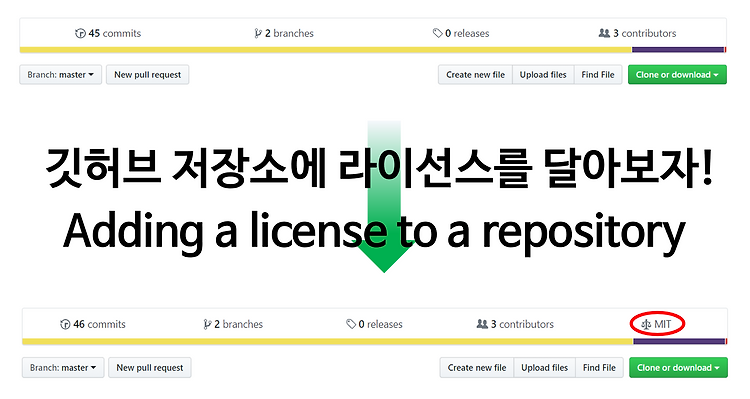The image size is (750, 399).
Task: Click branch icon in bottom stats bar
Action: (207, 324)
